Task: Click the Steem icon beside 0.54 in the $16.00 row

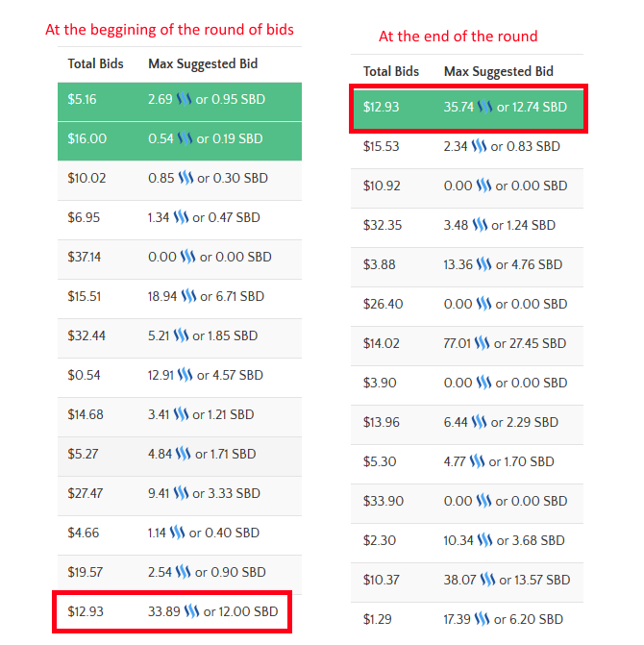Action: point(185,138)
